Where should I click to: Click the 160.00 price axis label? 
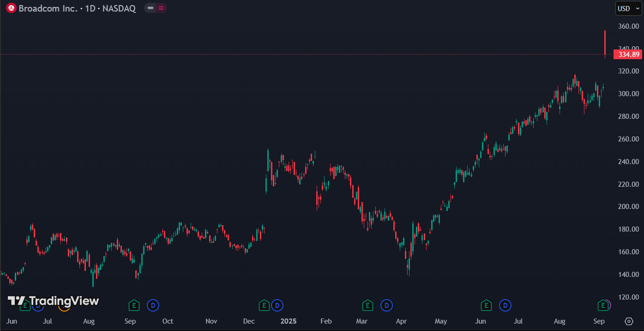(628, 252)
